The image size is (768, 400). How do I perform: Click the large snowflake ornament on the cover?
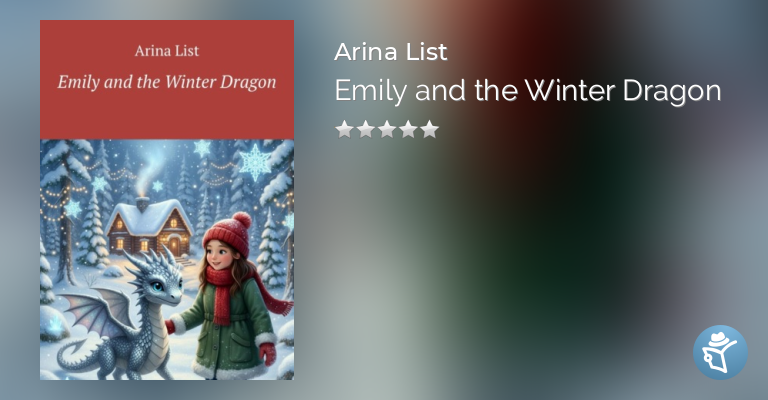(254, 163)
